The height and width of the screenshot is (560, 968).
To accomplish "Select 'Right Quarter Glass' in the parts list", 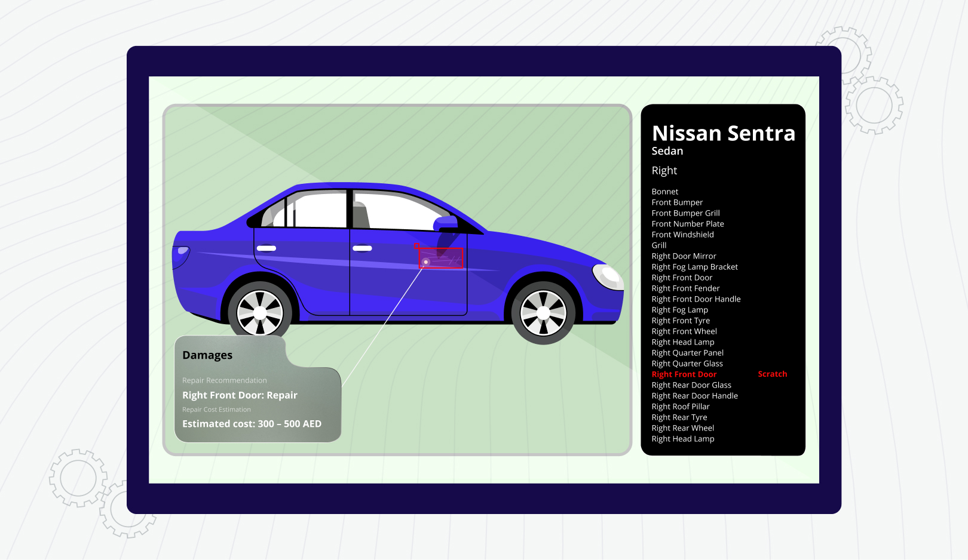I will (x=687, y=364).
